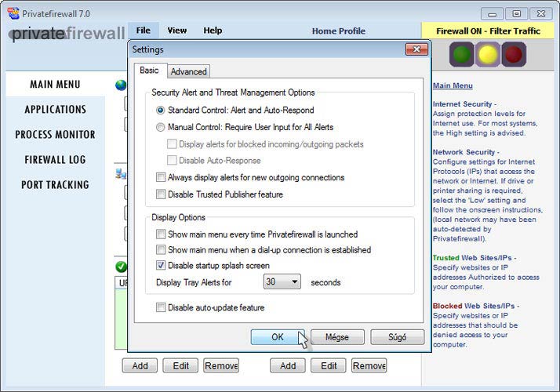Click the Súgó help button

click(x=398, y=337)
